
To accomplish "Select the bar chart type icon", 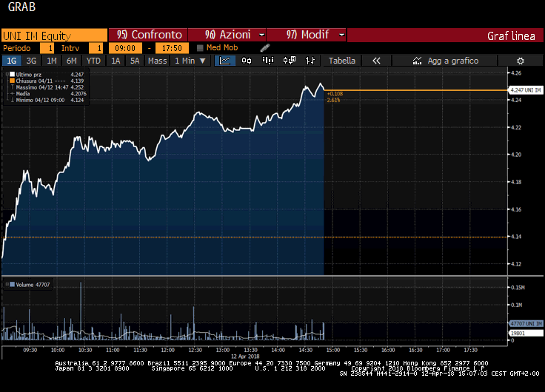I will point(268,61).
